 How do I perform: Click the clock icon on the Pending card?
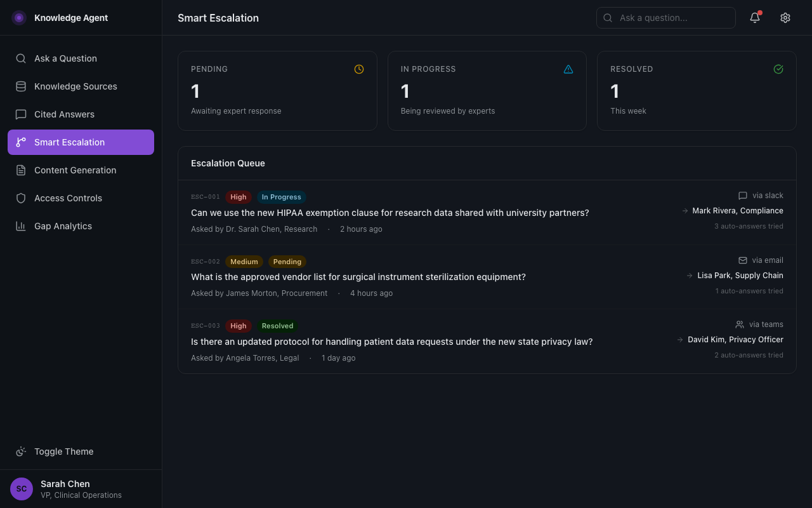point(358,69)
